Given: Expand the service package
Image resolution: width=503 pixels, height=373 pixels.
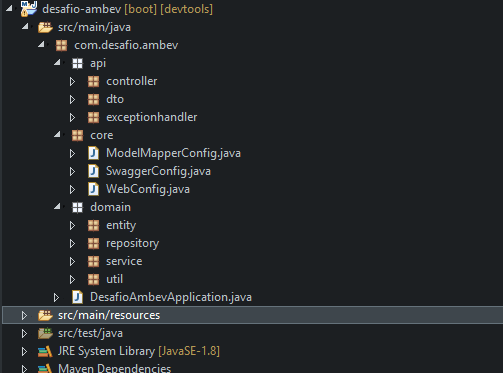Looking at the screenshot, I should click(x=72, y=261).
